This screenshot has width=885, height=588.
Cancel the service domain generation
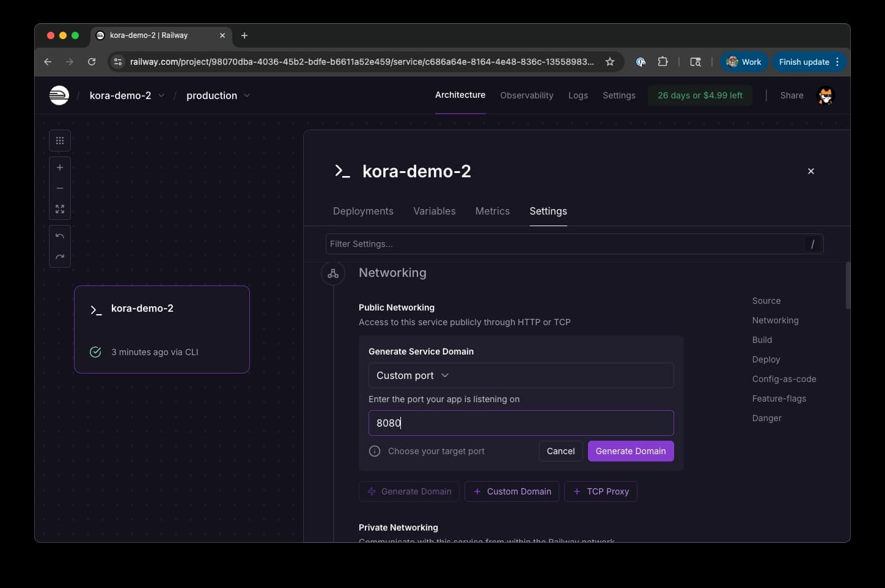(560, 451)
